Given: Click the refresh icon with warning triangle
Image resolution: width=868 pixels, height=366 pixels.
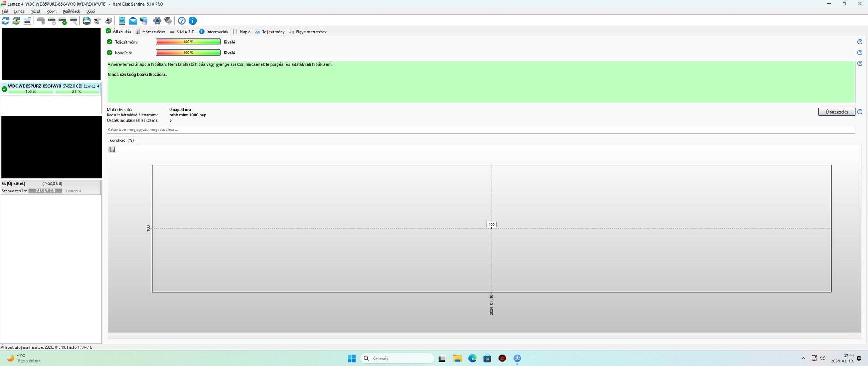Looking at the screenshot, I should point(16,21).
